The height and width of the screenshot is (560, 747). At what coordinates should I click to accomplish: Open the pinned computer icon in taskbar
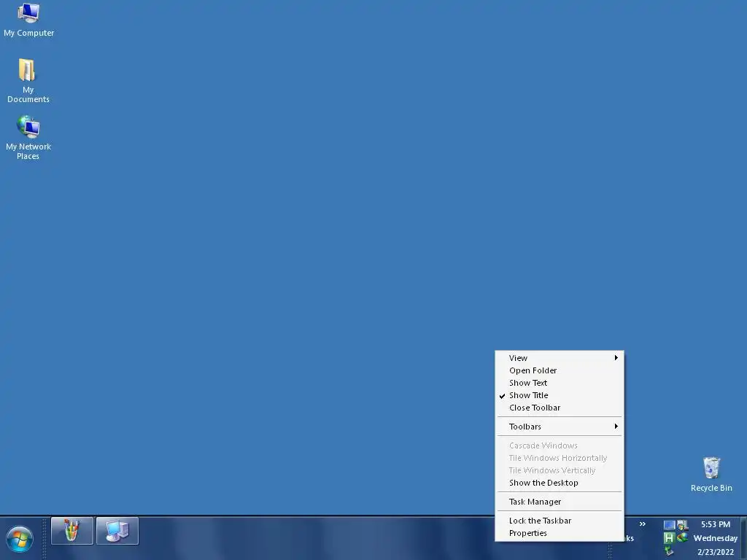(117, 531)
